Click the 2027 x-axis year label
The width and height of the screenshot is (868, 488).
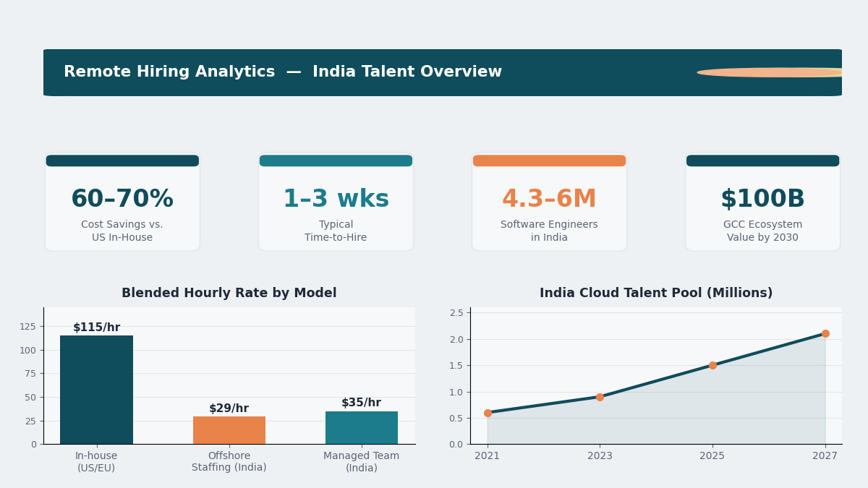825,456
